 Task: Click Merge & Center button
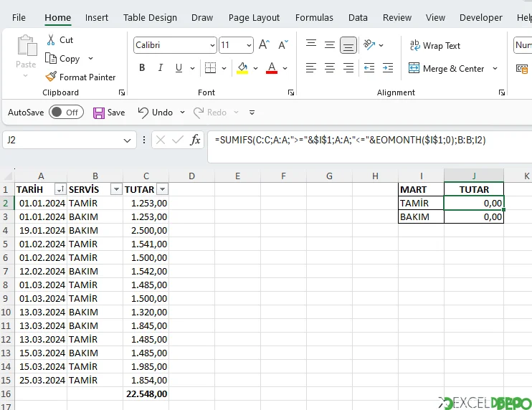pyautogui.click(x=446, y=69)
